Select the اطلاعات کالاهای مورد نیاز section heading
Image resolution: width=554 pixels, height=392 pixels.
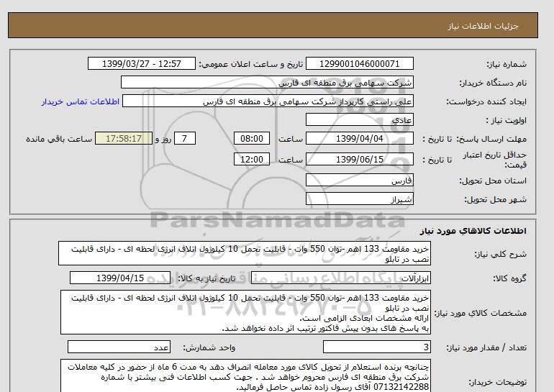tap(473, 231)
